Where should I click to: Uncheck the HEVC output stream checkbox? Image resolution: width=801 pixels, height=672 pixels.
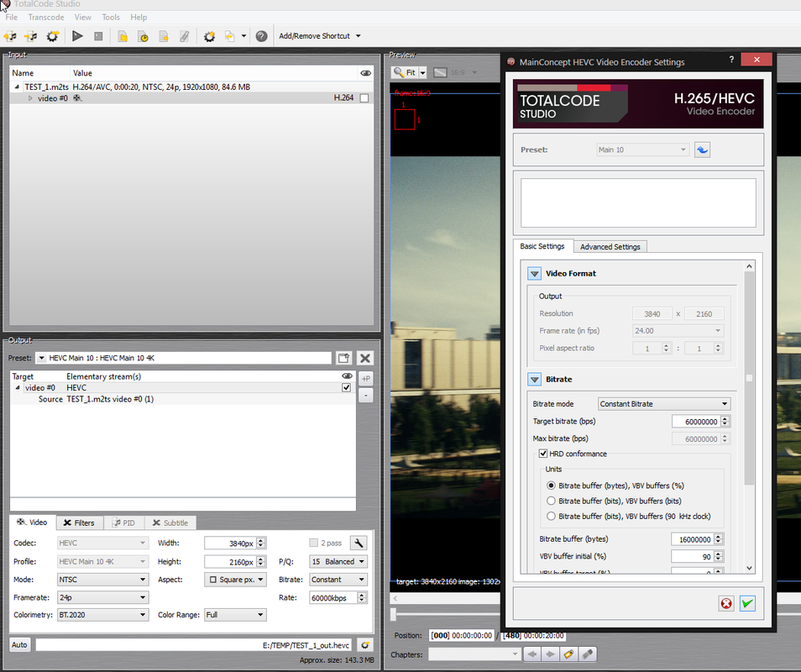(x=347, y=388)
